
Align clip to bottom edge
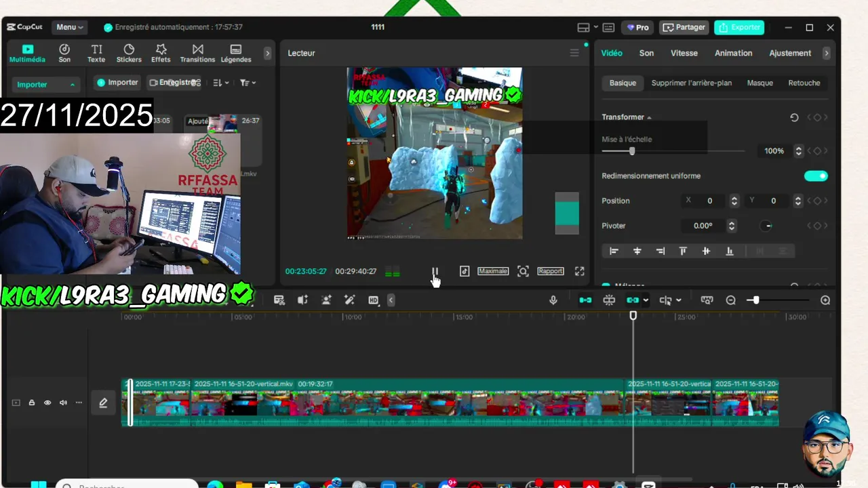coord(730,251)
